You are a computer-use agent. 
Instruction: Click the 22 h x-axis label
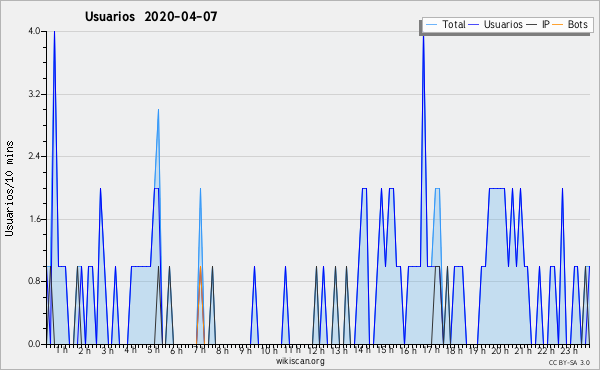[x=546, y=350]
